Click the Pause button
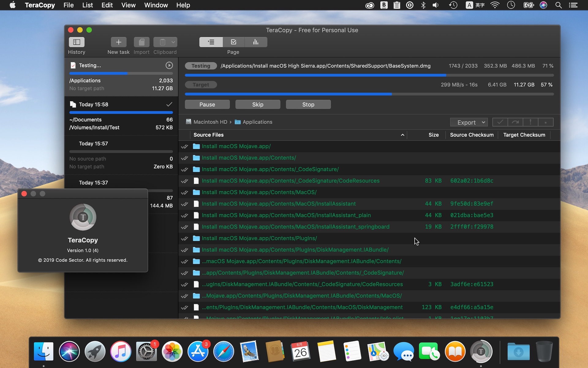The image size is (588, 368). [207, 105]
